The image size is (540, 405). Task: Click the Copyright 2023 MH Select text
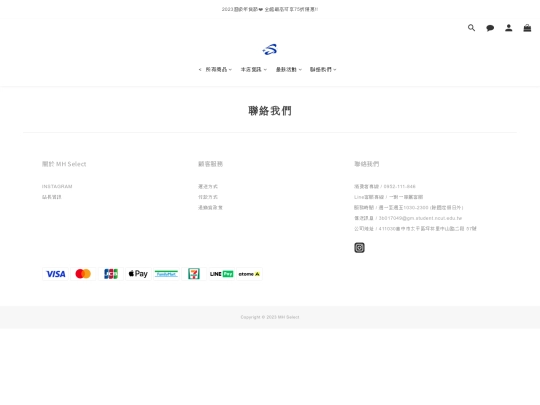click(x=270, y=317)
